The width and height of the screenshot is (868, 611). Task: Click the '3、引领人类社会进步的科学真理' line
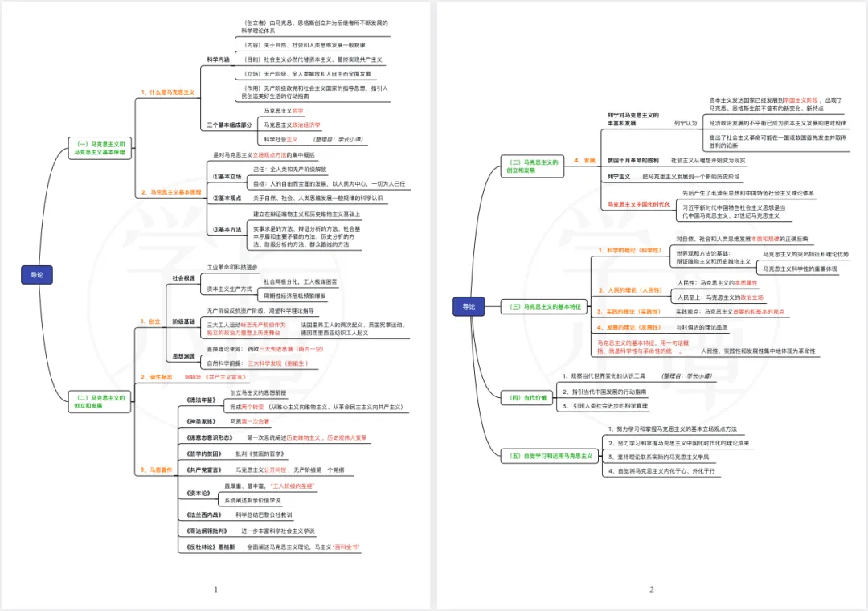(604, 406)
